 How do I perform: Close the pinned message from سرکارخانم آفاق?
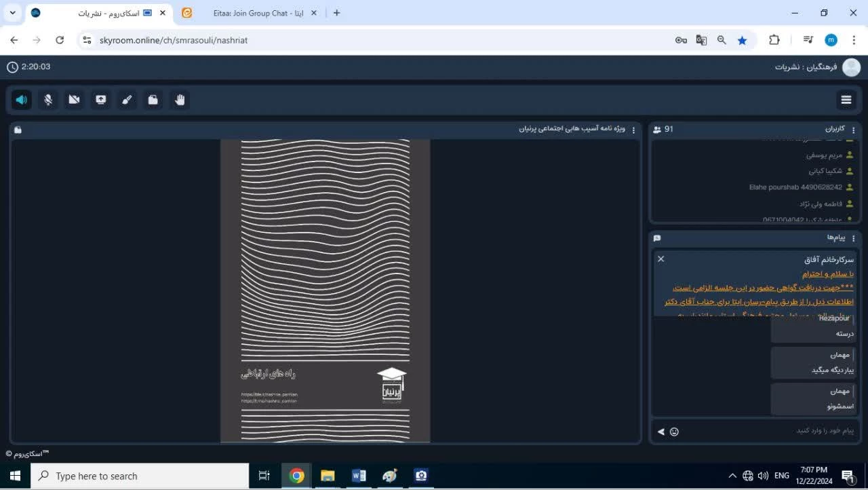[x=661, y=259]
